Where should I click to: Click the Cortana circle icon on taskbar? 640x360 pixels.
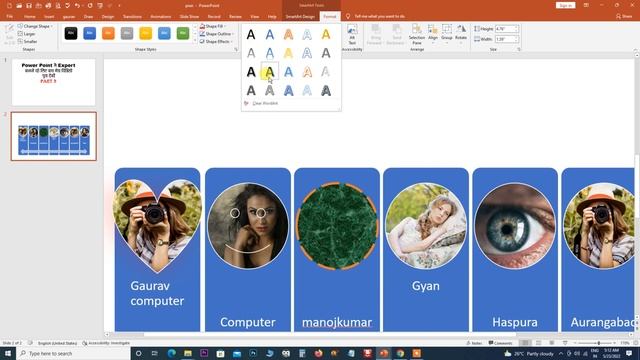click(x=138, y=353)
